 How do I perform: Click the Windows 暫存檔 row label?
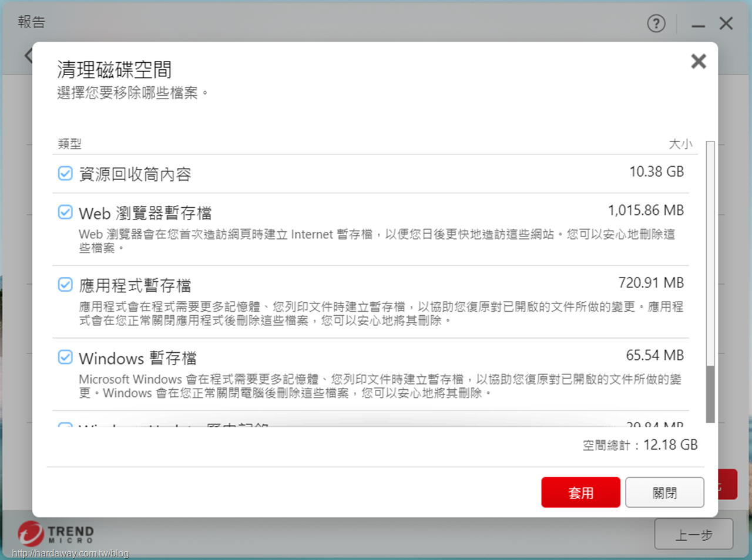pos(137,357)
